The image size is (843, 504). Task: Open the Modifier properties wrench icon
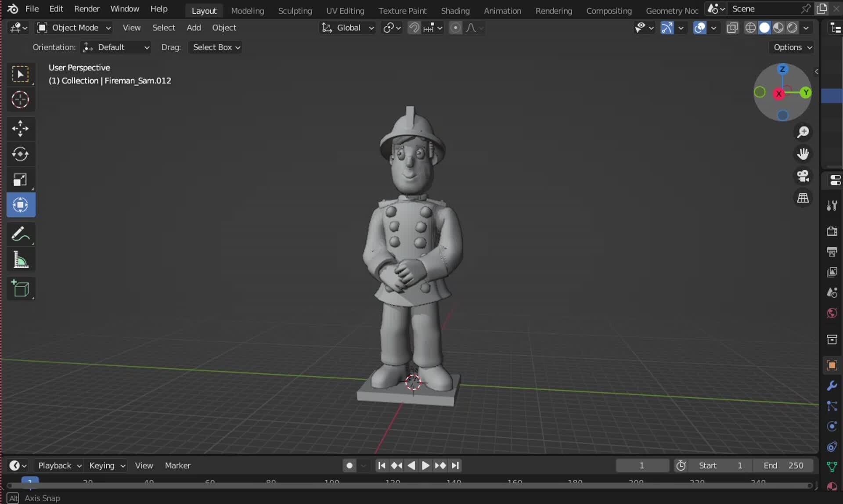(x=831, y=386)
